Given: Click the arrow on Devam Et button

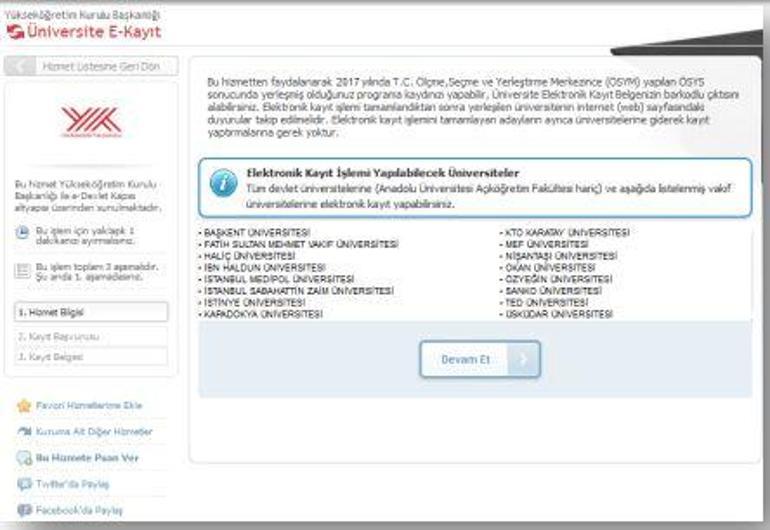Looking at the screenshot, I should 523,359.
